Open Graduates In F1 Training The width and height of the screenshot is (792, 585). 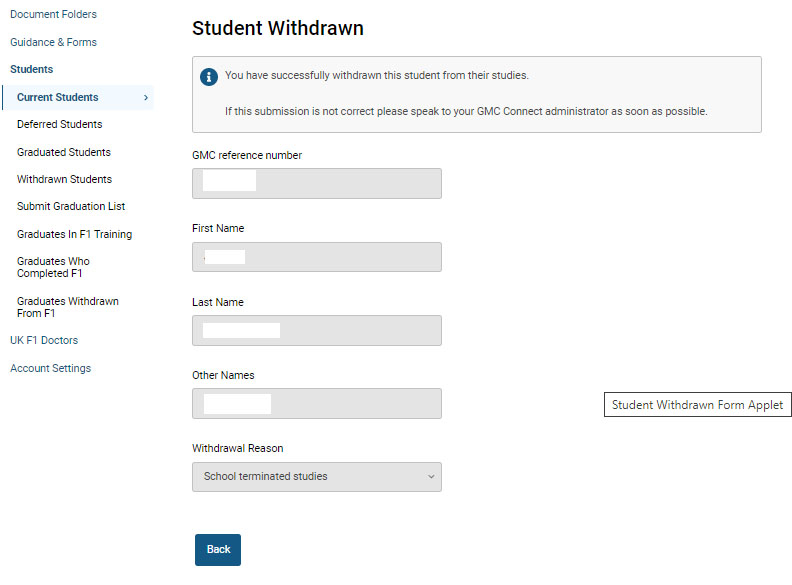click(74, 234)
